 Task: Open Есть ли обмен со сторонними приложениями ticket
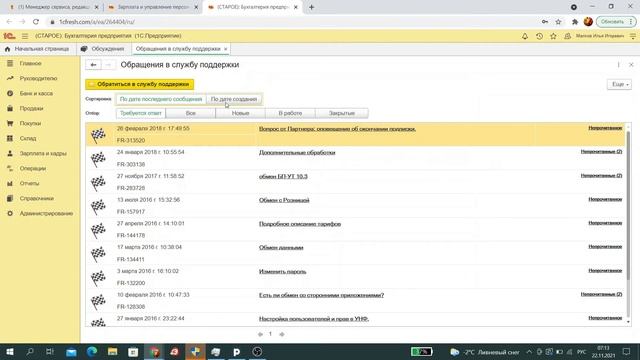click(x=321, y=295)
